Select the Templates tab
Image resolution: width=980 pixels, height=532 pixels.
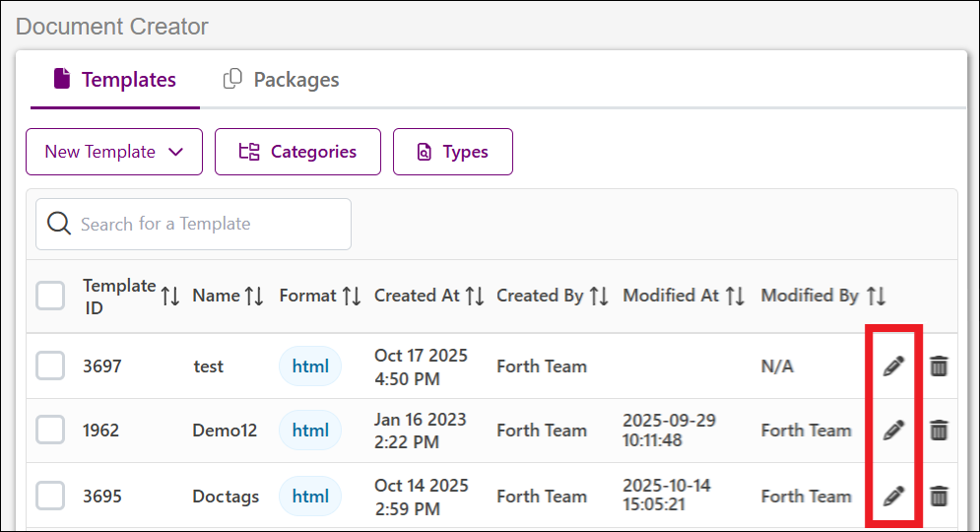click(115, 80)
